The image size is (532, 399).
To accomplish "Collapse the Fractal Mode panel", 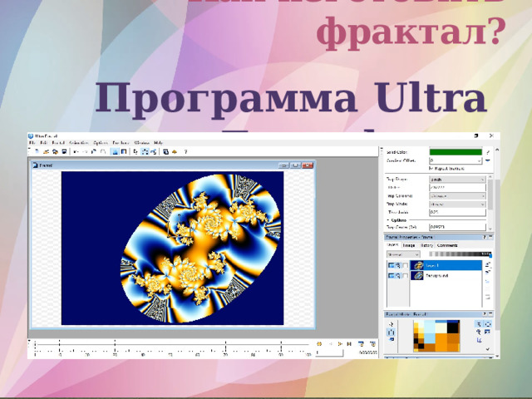I will tap(490, 314).
